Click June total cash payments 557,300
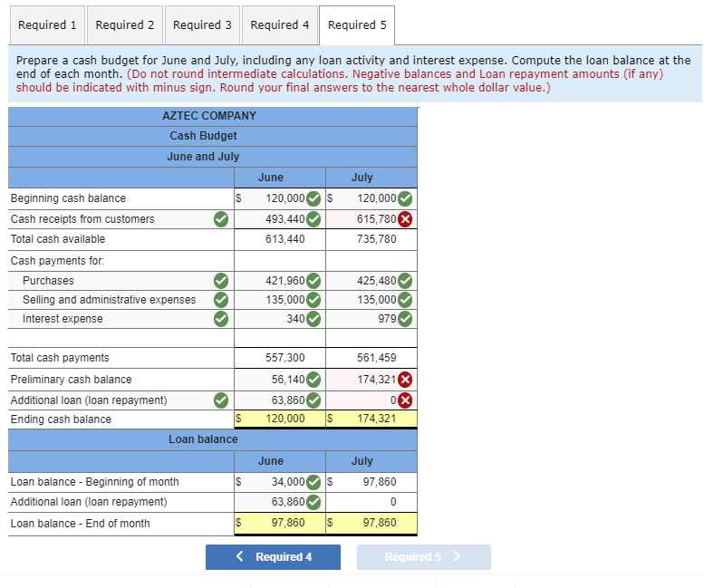Screen dimensions: 704x588 coord(285,358)
